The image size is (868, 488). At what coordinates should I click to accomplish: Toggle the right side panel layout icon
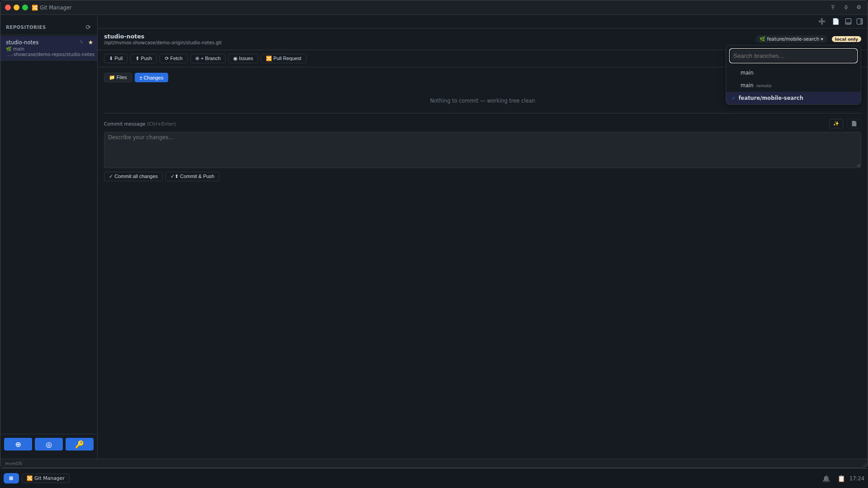coord(860,21)
